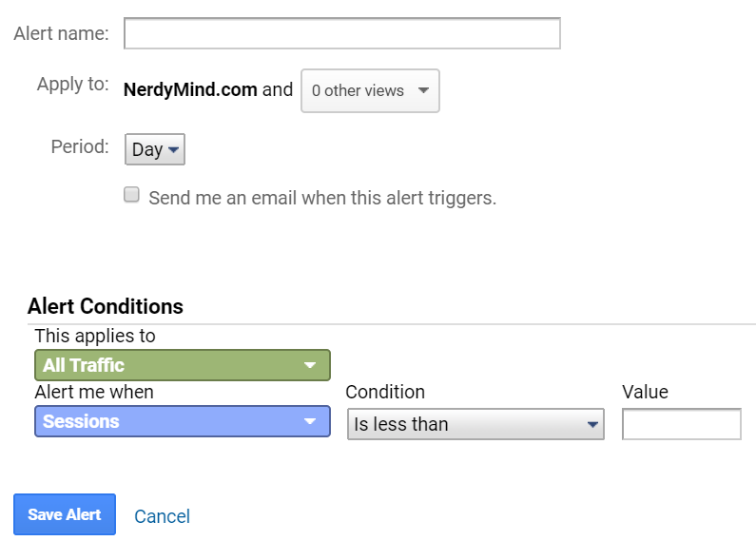Click the "Send me an email" label text

[322, 199]
